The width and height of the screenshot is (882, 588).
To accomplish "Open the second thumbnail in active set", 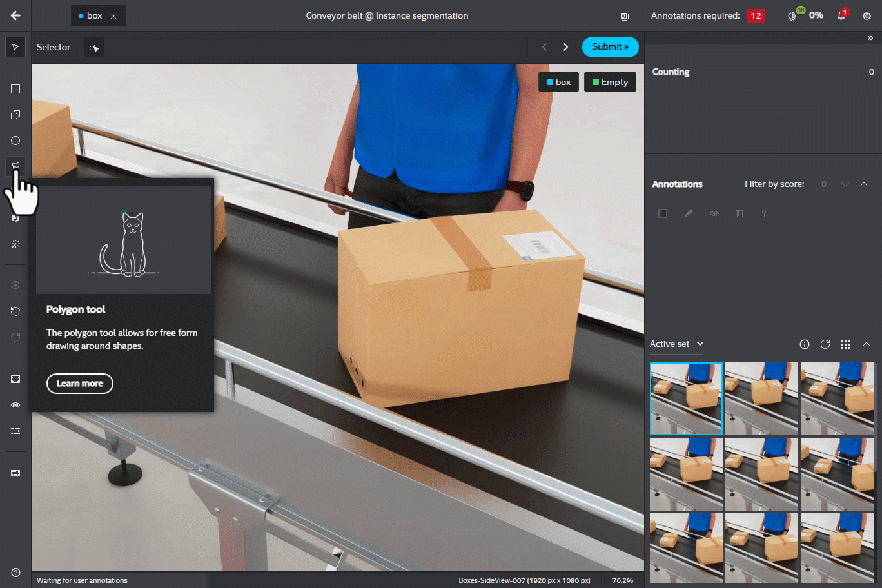I will click(761, 398).
